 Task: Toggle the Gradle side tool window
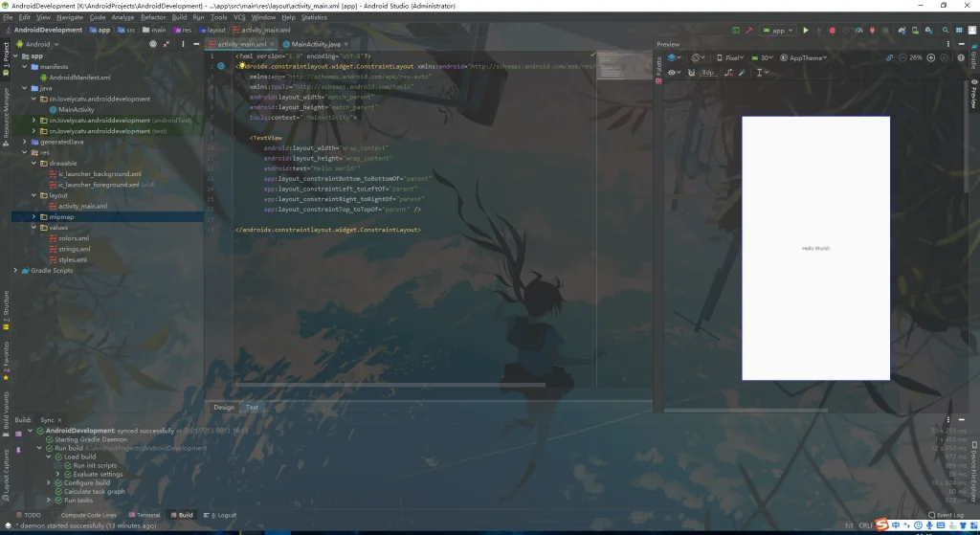pos(973,56)
